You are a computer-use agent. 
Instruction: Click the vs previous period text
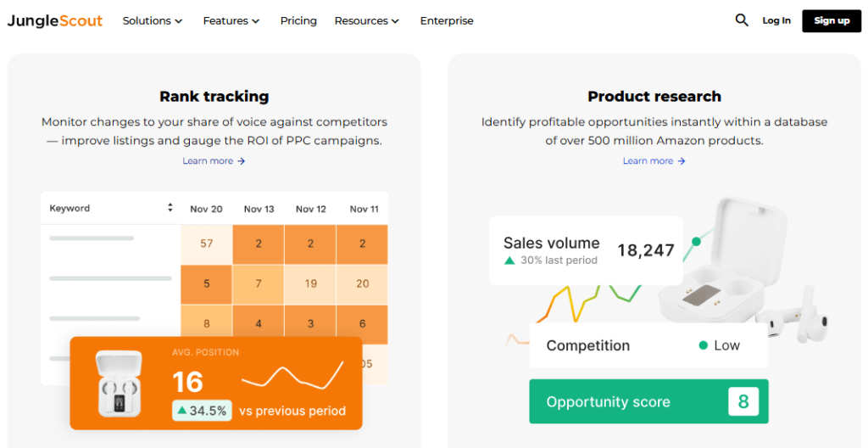click(292, 411)
